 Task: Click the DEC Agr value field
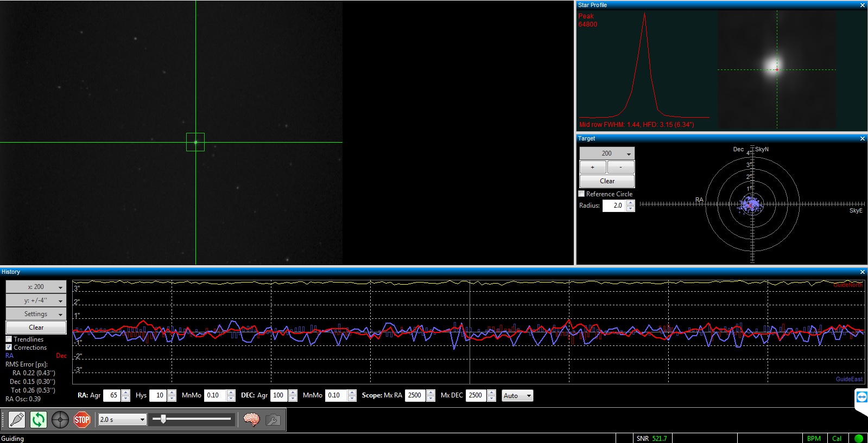[x=279, y=395]
